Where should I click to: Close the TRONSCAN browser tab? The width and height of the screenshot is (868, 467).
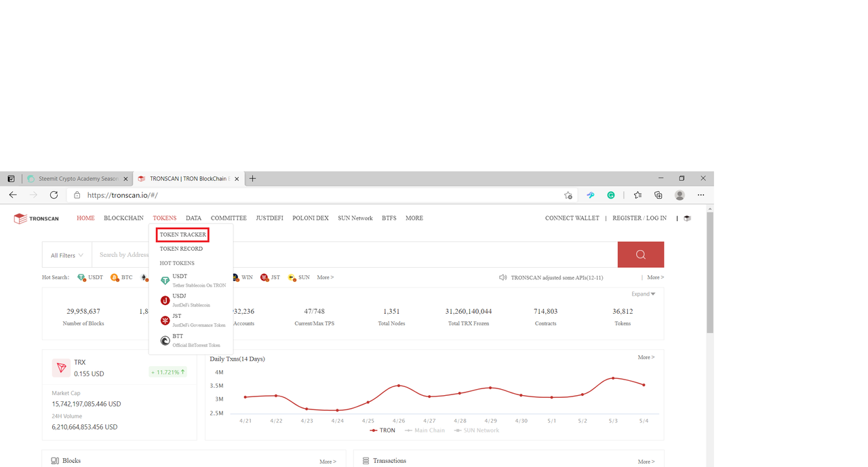click(235, 179)
